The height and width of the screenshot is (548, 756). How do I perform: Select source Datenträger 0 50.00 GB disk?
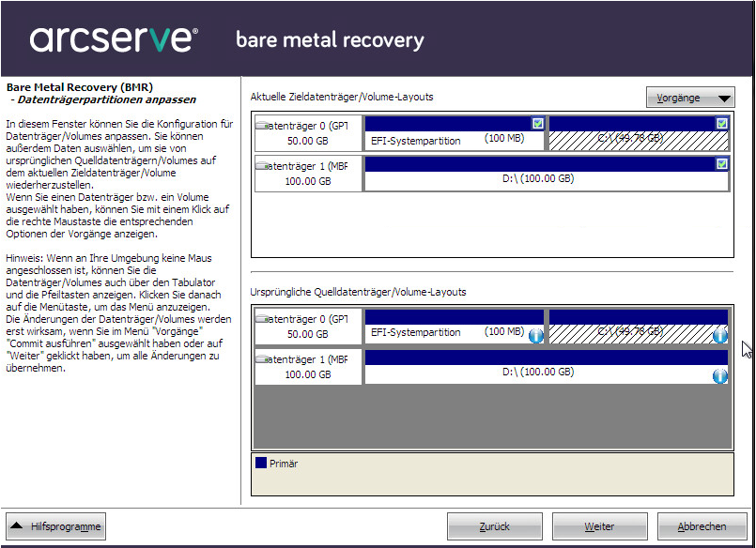coord(308,327)
